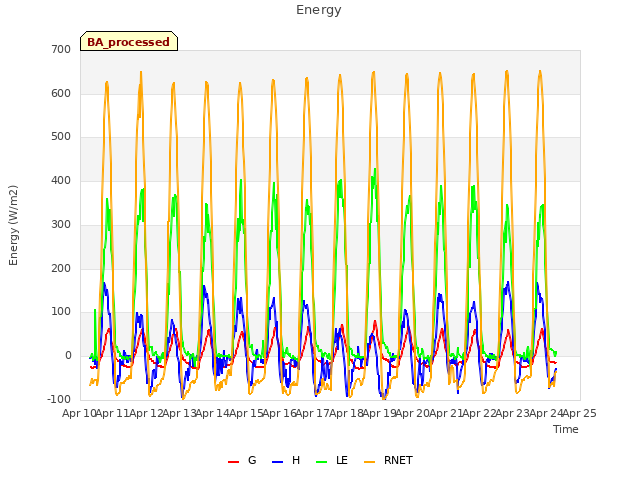Select the 700 y-axis tick label
640x480 pixels.
pyautogui.click(x=61, y=49)
